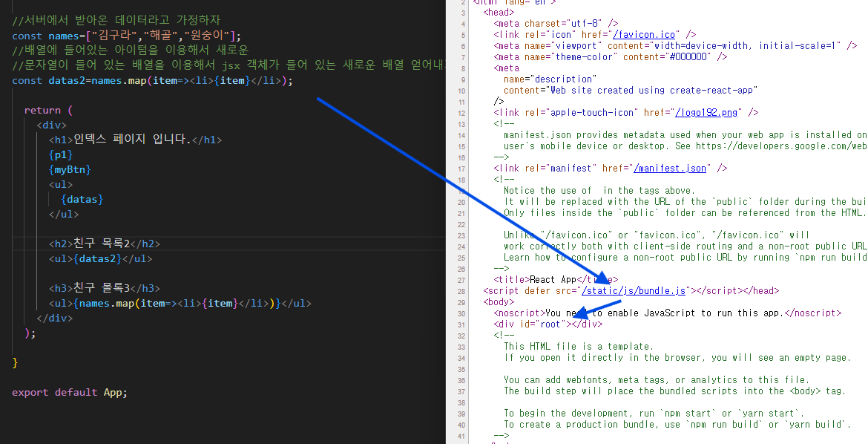Click the meta name="theme-color" line
Viewport: 868px width, 444px height.
pos(610,56)
